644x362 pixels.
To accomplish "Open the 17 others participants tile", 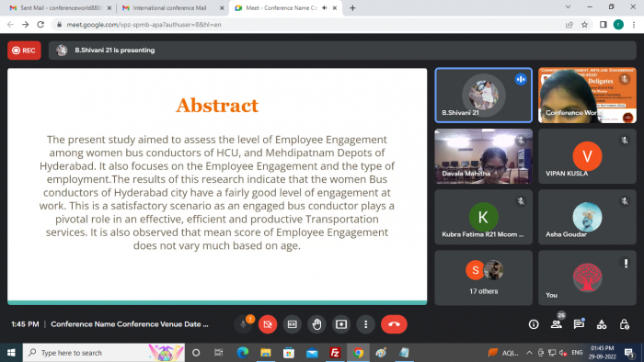I will pos(483,278).
